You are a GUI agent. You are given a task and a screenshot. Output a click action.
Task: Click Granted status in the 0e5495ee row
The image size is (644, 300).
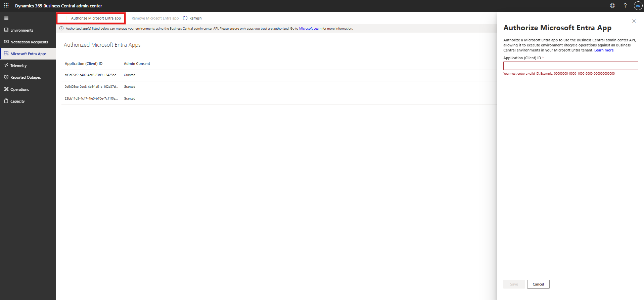(130, 87)
